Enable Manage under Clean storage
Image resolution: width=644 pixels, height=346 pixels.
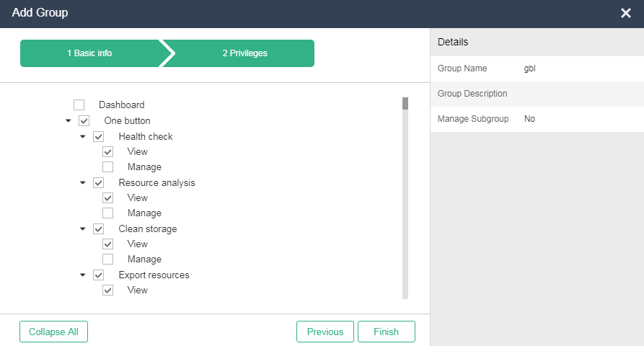(107, 259)
